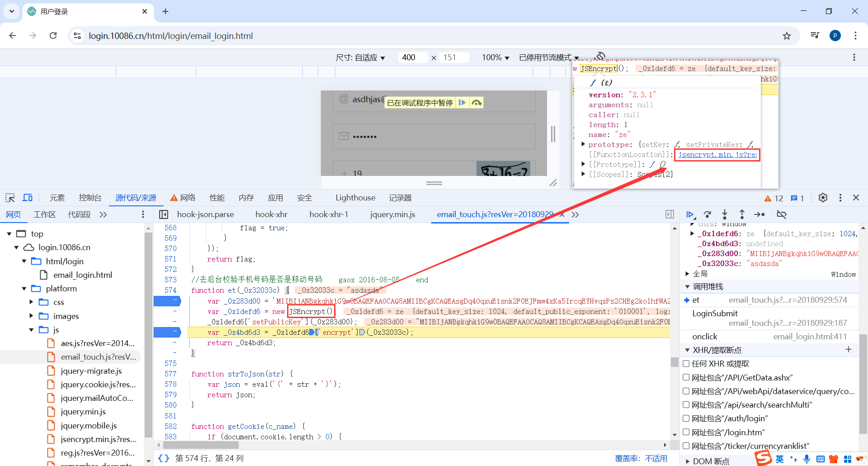Resume script execution in debugger sidebar
This screenshot has height=466, width=868.
690,214
